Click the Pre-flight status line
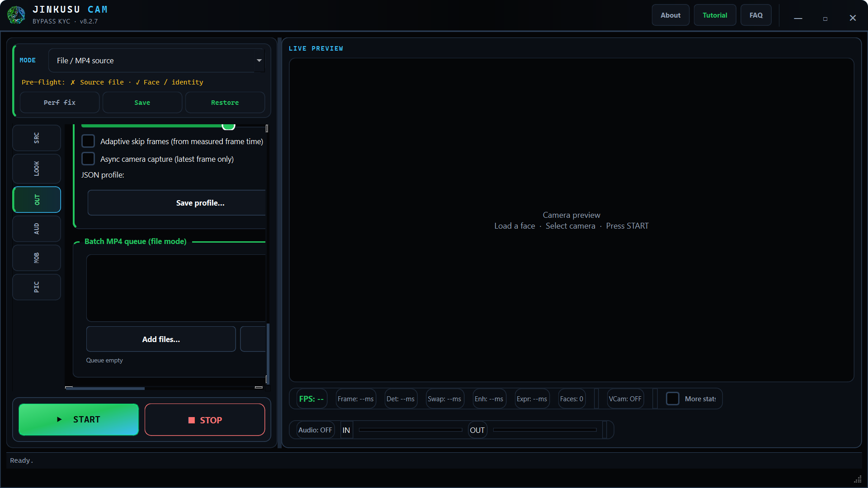 click(x=113, y=82)
